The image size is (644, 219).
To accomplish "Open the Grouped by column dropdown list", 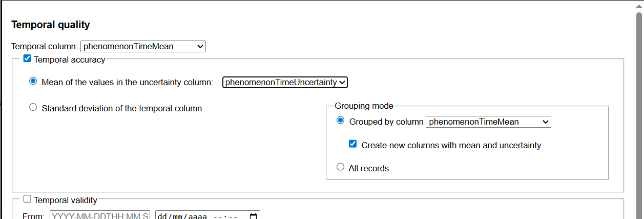I will [x=488, y=122].
